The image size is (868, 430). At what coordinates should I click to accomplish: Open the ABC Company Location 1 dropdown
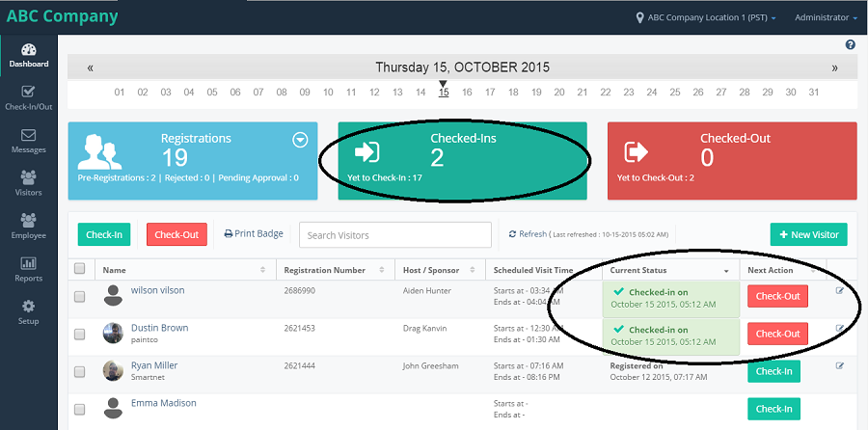click(706, 17)
